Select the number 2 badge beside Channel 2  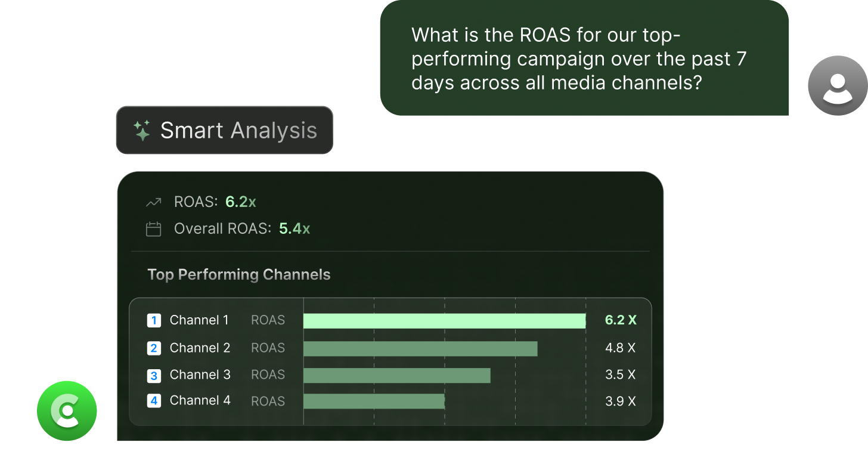(154, 348)
